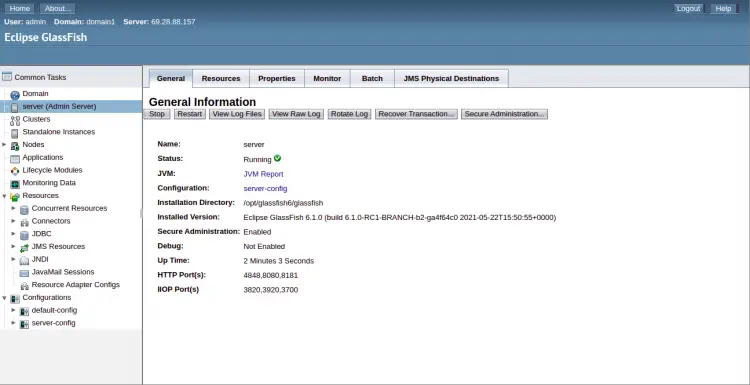This screenshot has width=750, height=385.
Task: Open the About dialog
Action: point(57,9)
